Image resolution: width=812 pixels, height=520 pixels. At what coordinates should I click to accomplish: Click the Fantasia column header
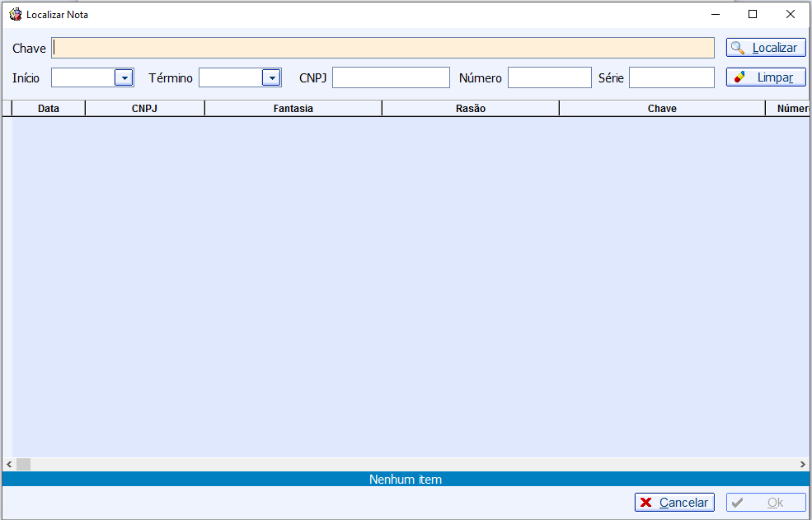point(293,108)
